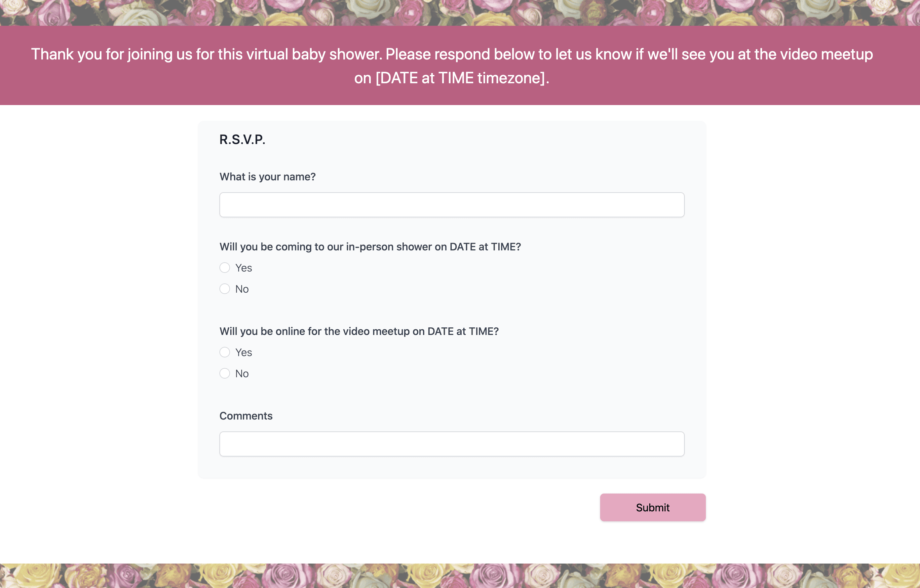Select Yes radio for the in-person shower

tap(225, 268)
